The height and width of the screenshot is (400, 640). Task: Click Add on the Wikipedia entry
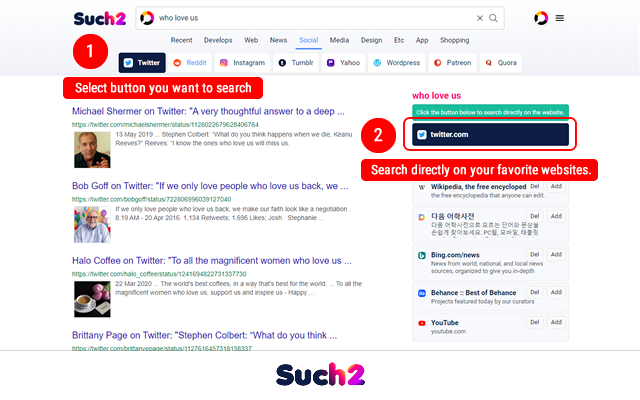[556, 186]
